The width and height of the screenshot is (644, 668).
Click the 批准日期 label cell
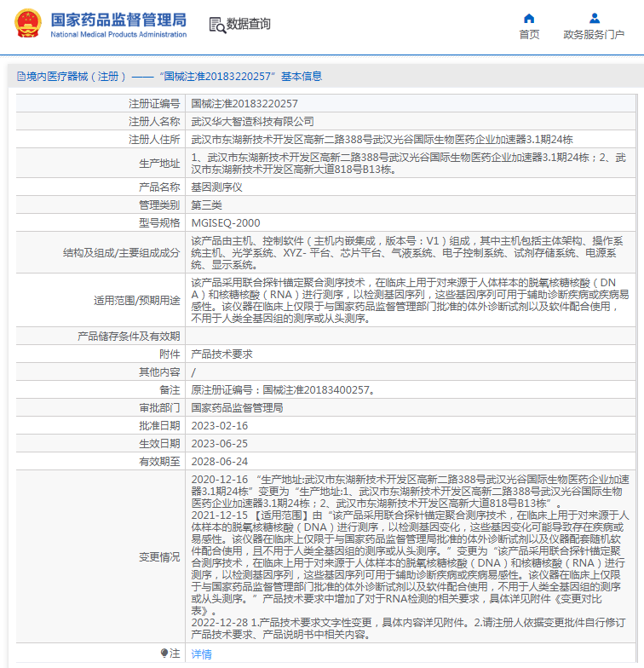pos(101,426)
